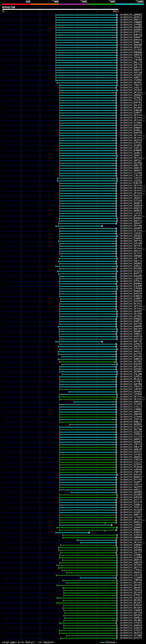Viewport: 146px width, 644px height.
Task: Click the Large gaps legend text
Action: point(28,642)
